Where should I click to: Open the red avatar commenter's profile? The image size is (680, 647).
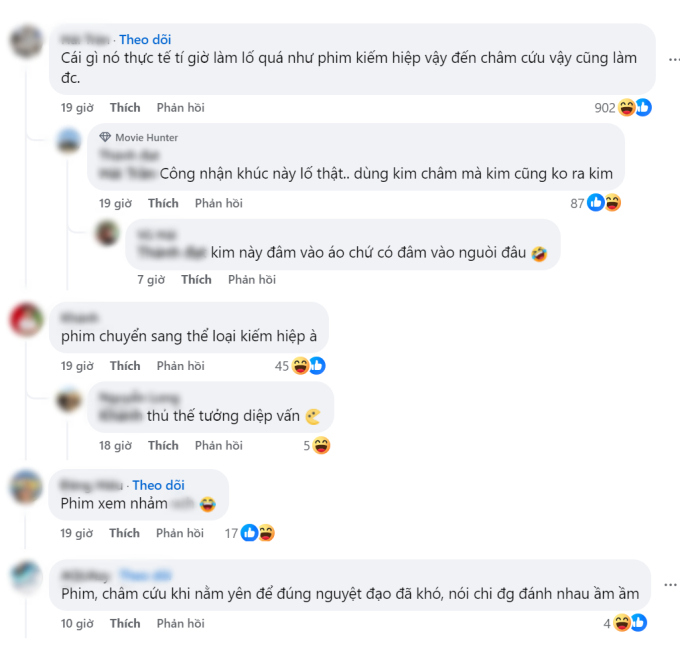pos(27,320)
